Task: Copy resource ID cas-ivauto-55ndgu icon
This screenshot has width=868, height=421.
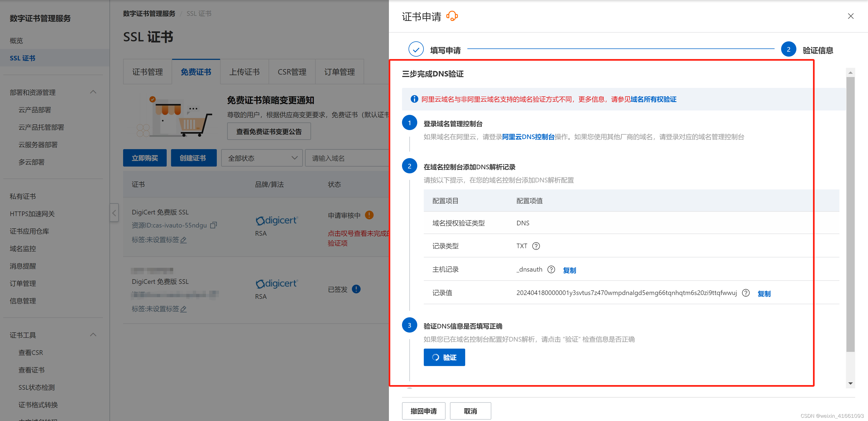Action: pyautogui.click(x=213, y=225)
